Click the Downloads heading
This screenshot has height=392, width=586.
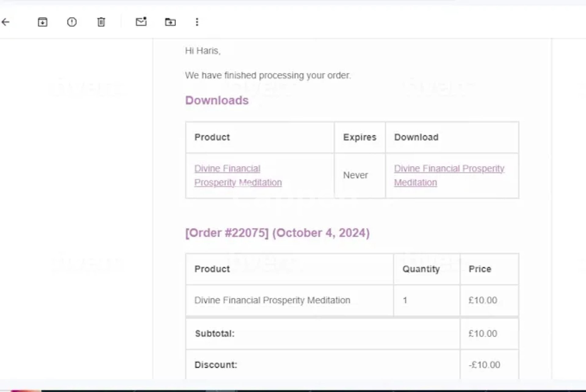point(217,100)
